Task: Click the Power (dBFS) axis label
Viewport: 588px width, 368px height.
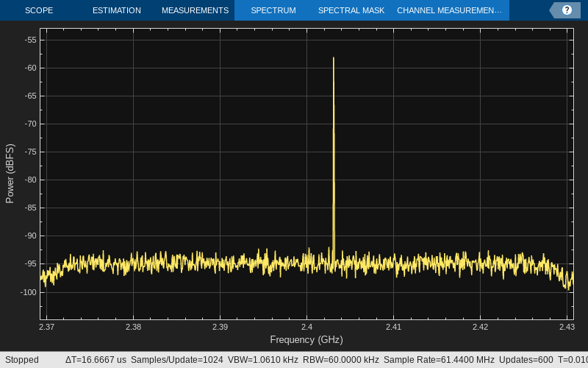Action: pyautogui.click(x=10, y=174)
